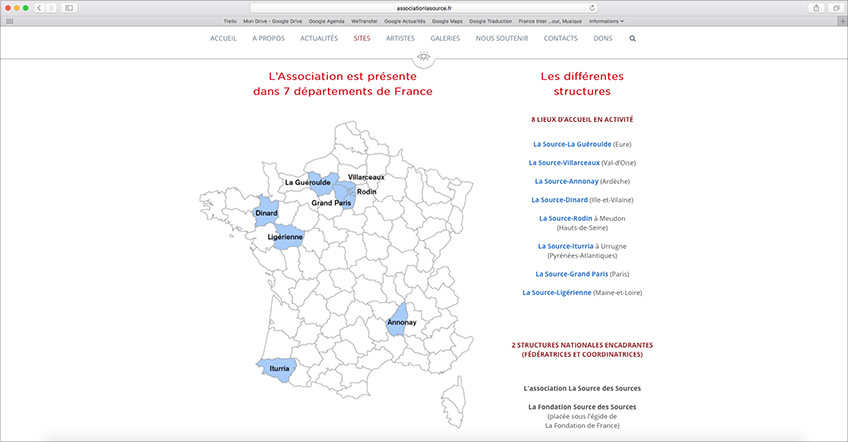Toggle the Safari sidebar button
The width and height of the screenshot is (848, 442).
pos(69,8)
